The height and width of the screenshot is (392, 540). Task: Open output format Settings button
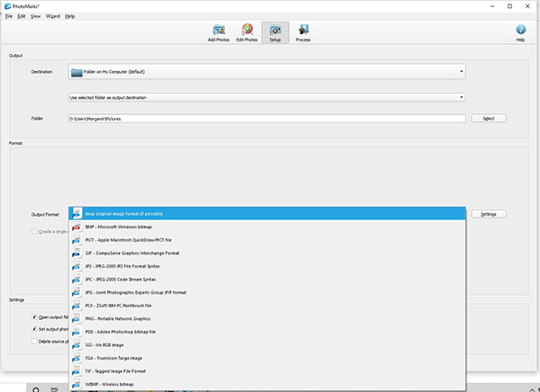click(x=489, y=214)
